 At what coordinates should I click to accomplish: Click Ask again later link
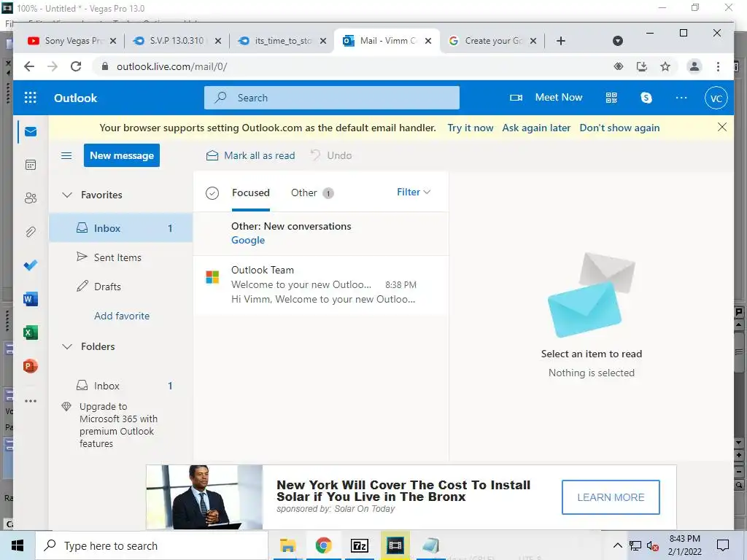point(536,128)
